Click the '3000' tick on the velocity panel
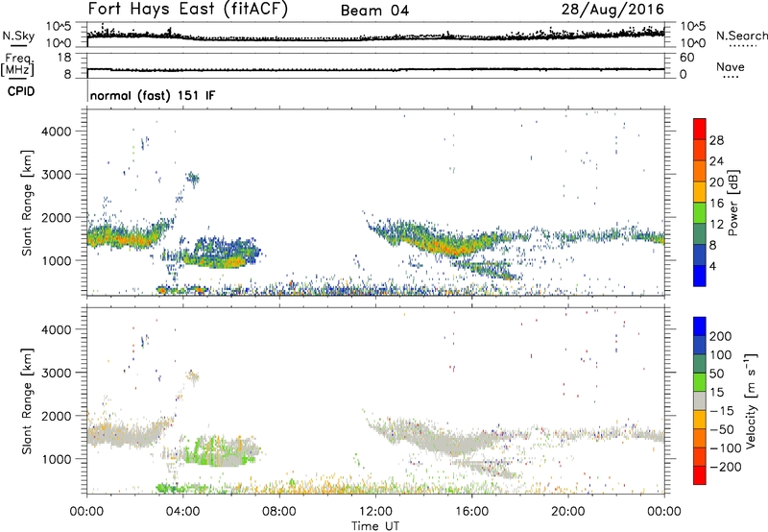Viewport: 768px width, 532px height. [x=57, y=373]
